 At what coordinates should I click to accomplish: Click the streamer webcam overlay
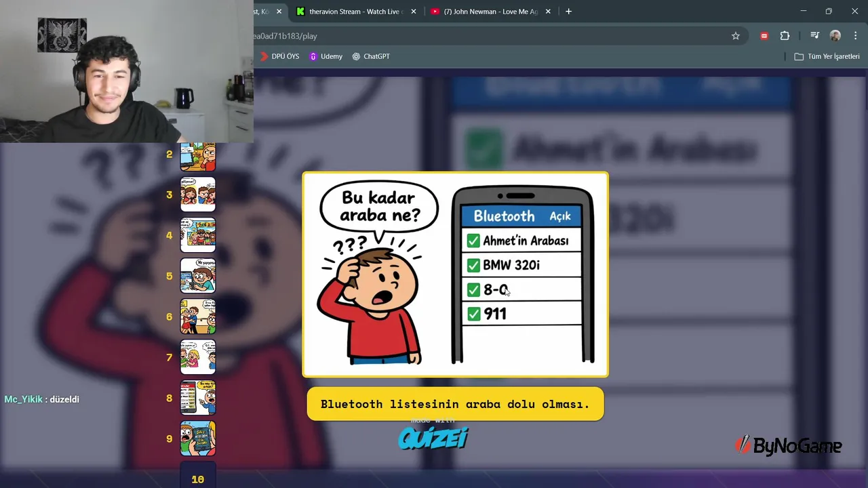pos(127,71)
